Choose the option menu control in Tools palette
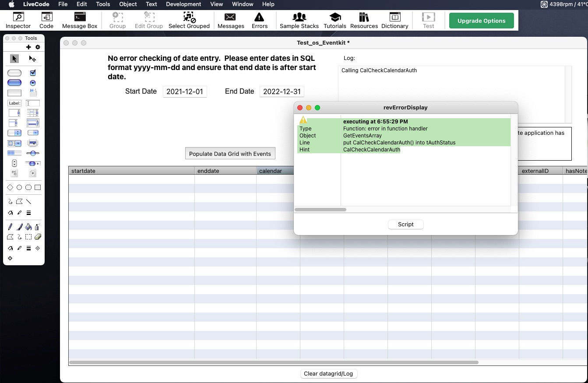 coord(14,133)
